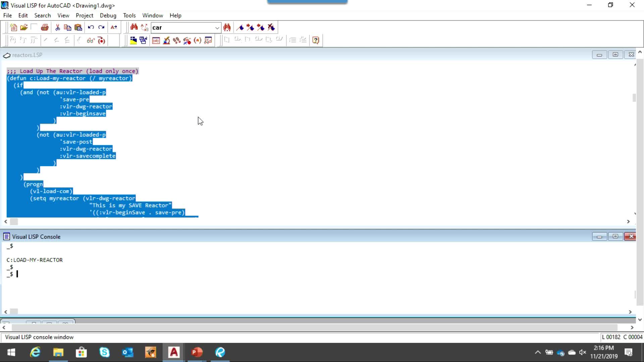
Task: Open the Help question mark icon
Action: [x=316, y=40]
